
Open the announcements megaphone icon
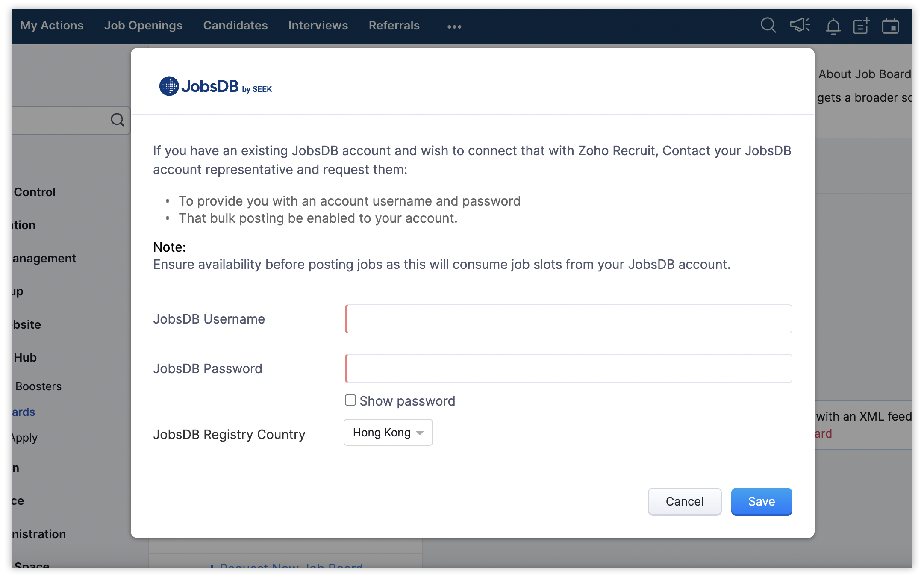(x=799, y=26)
